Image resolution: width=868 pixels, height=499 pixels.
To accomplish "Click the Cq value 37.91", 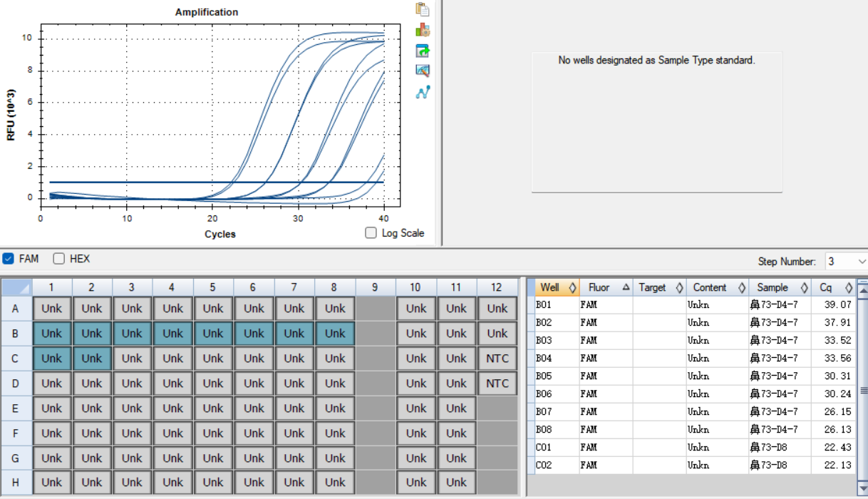I will click(x=837, y=322).
